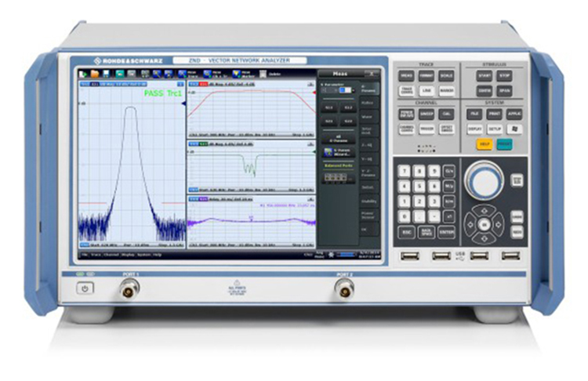Hit the FORMAT hardkey
Image resolution: width=588 pixels, height=381 pixels.
click(426, 76)
